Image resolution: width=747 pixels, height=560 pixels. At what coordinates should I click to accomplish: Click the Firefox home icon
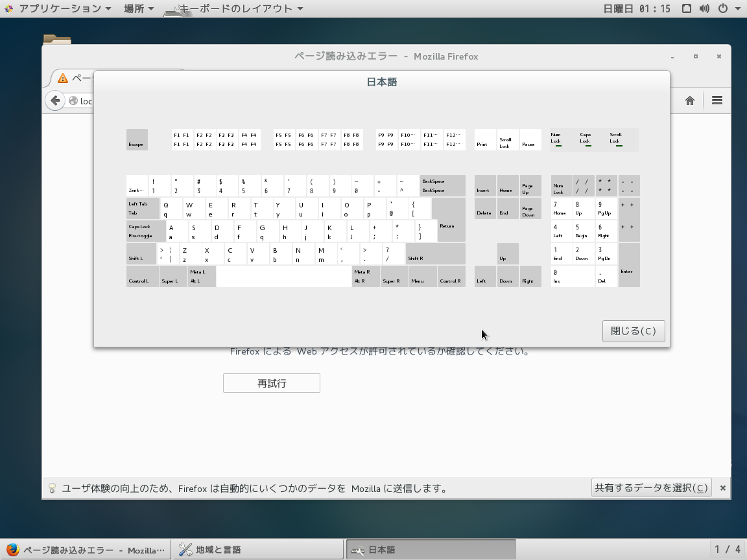[690, 100]
